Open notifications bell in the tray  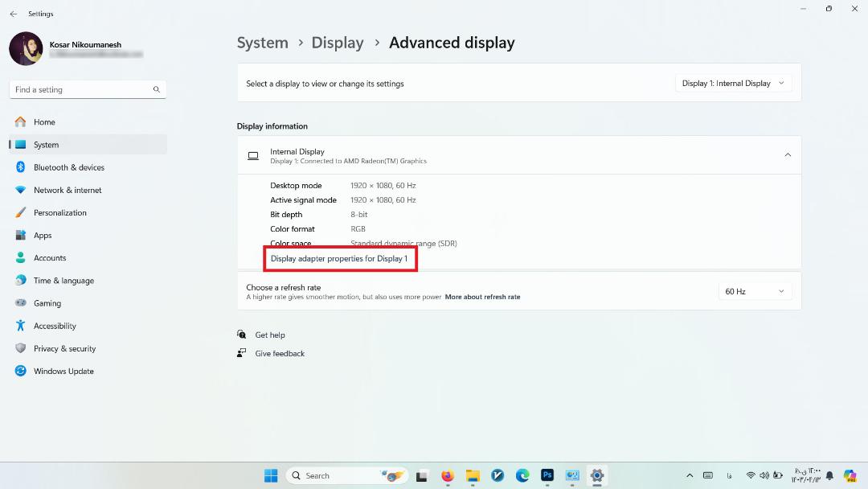click(829, 475)
